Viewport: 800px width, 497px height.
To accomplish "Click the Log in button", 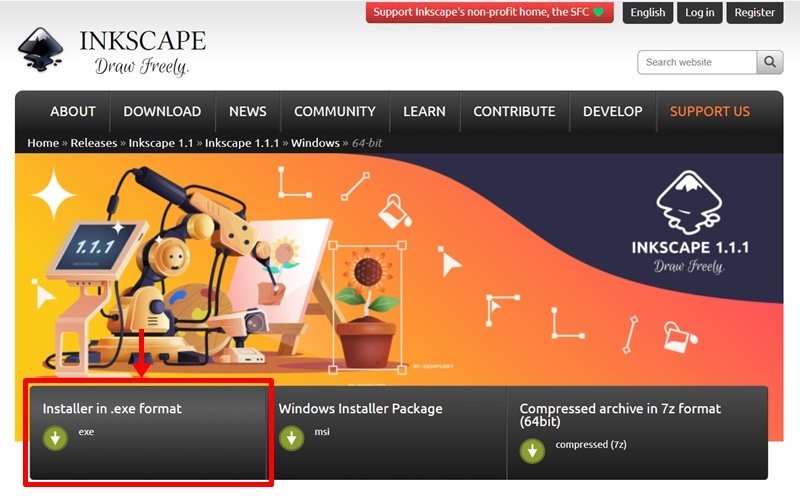I will [699, 12].
